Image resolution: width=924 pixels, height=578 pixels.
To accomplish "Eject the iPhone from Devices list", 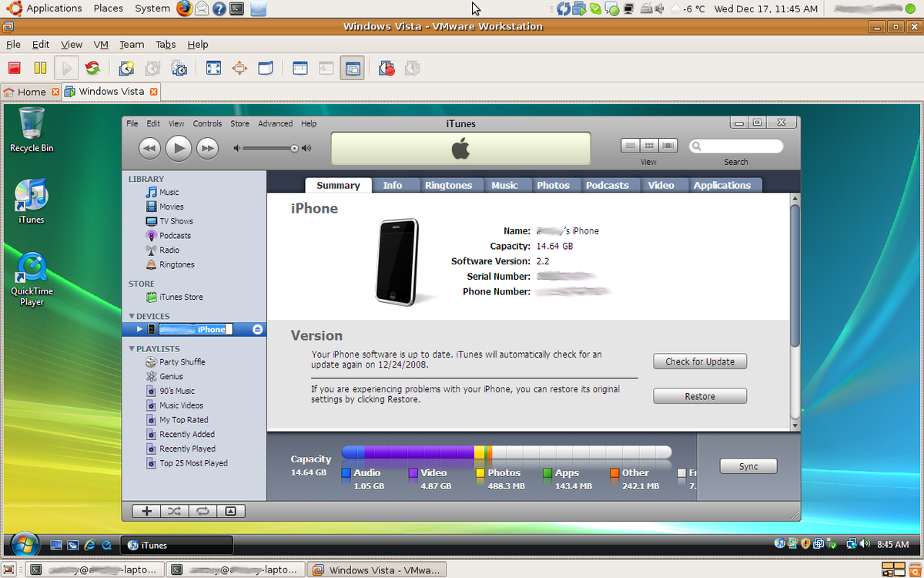I will click(257, 329).
